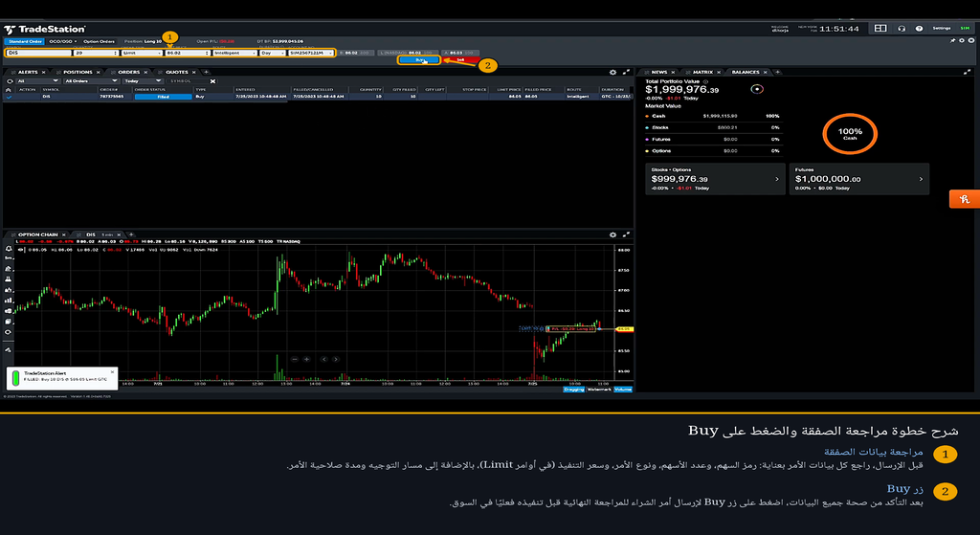The height and width of the screenshot is (535, 980).
Task: Click the orange side widget icon
Action: 965,199
